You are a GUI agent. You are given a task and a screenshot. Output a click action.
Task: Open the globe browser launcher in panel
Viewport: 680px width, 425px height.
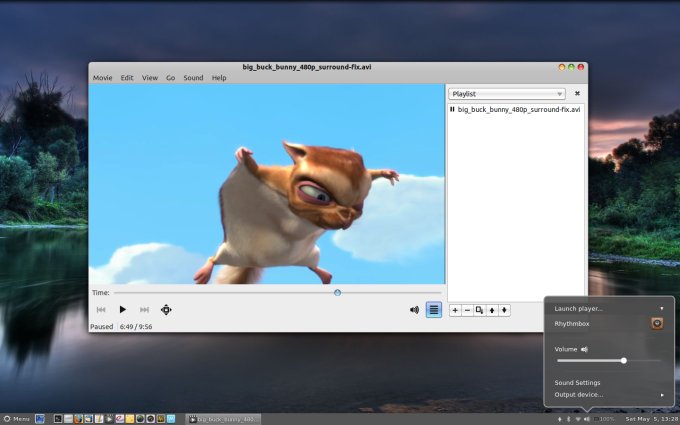(140, 419)
